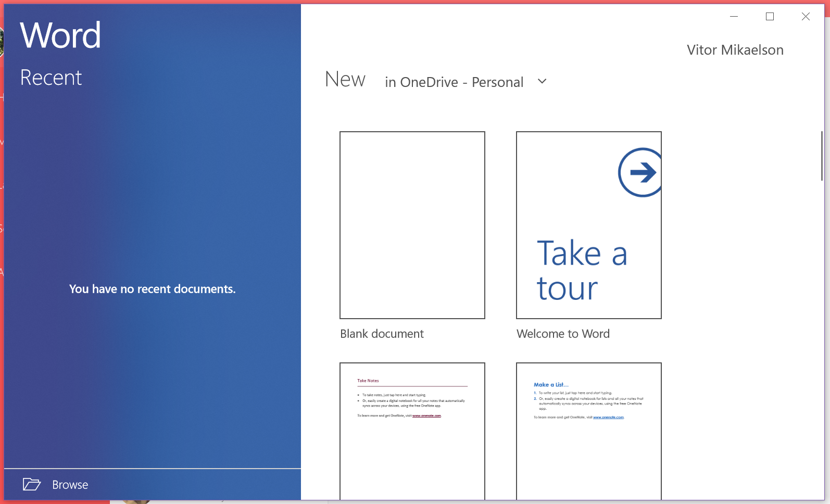The image size is (830, 504).
Task: Minimize the Word window
Action: pos(734,17)
